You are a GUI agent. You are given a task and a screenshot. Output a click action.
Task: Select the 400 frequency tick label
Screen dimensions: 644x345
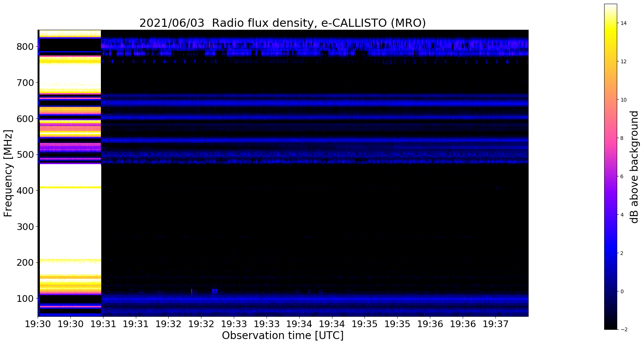pos(26,191)
